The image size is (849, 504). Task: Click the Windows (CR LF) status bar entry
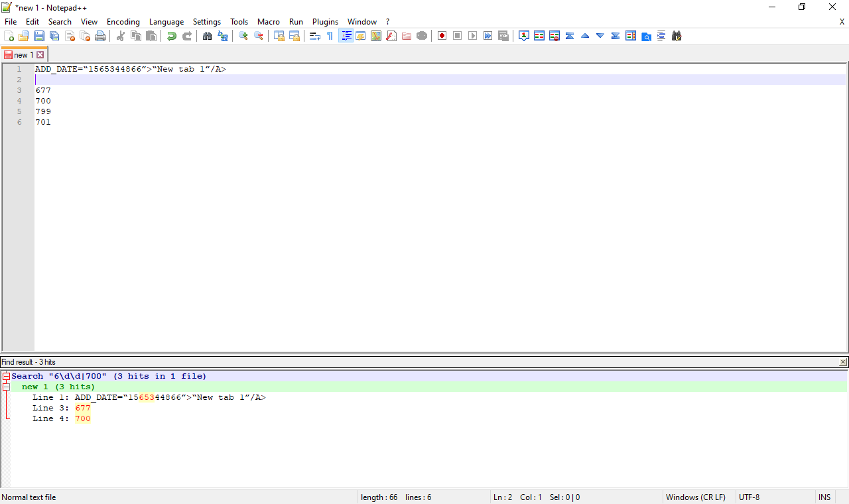coord(695,497)
